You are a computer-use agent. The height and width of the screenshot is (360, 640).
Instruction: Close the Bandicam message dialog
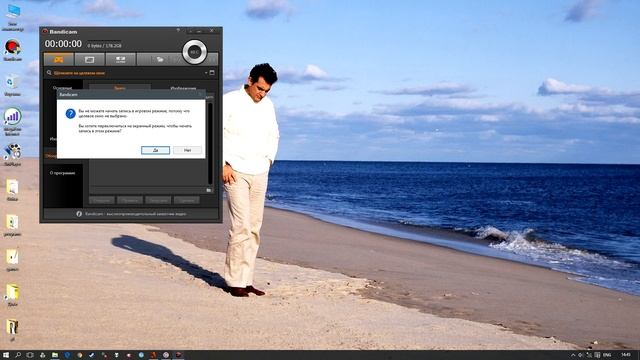click(x=200, y=94)
